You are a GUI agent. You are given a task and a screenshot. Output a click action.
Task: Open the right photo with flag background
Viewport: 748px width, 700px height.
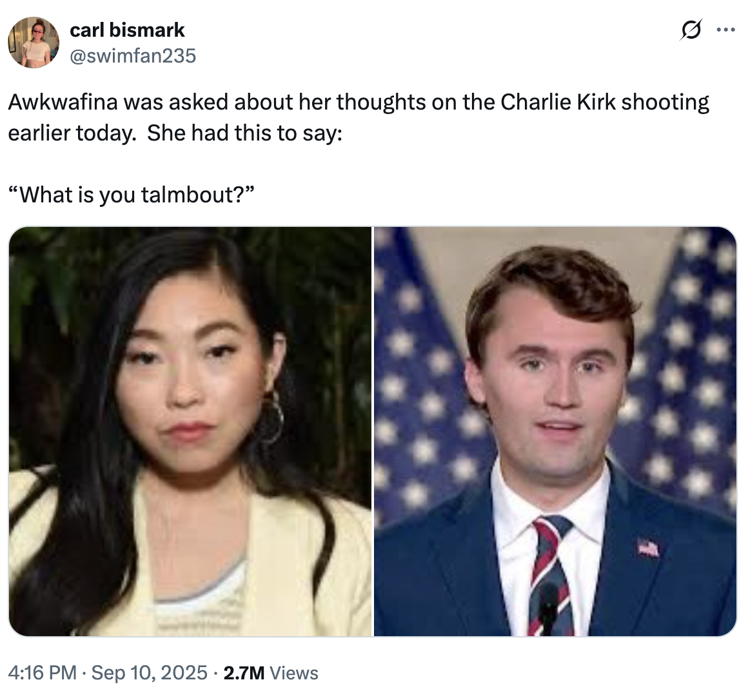555,431
